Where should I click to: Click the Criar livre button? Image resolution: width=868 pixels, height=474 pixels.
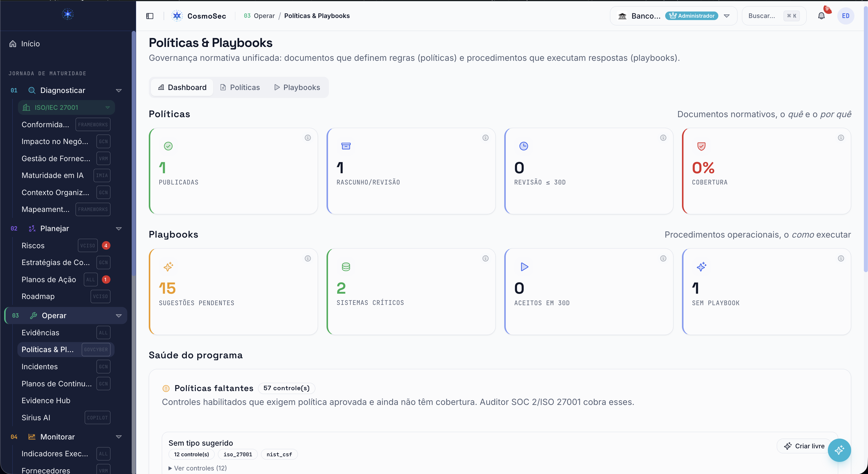point(804,446)
